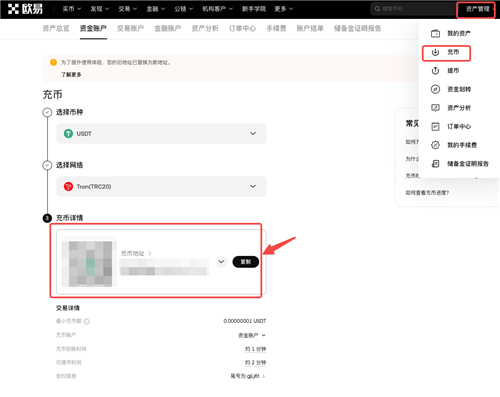Expand the 金融 navigation menu
The width and height of the screenshot is (500, 397).
[x=155, y=9]
